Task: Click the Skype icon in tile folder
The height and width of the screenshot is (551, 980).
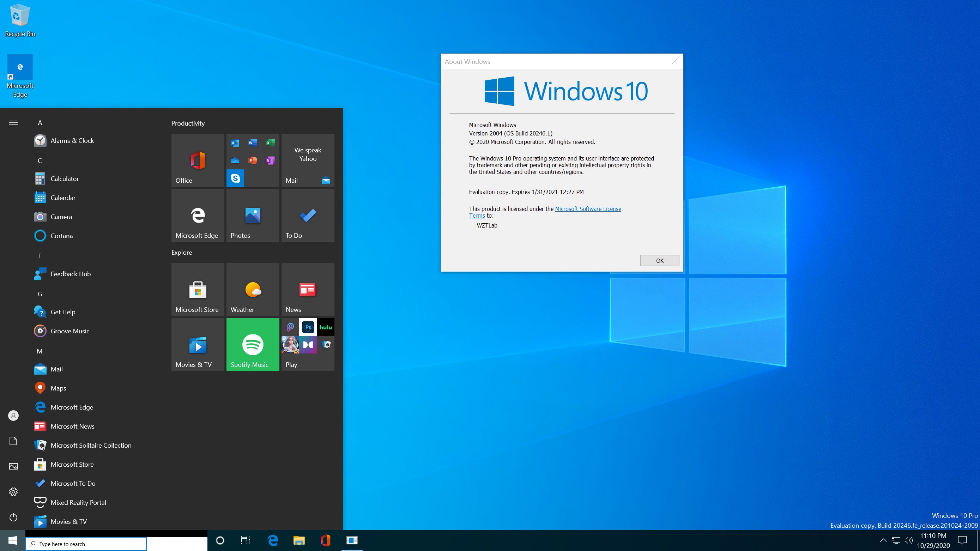Action: 235,178
